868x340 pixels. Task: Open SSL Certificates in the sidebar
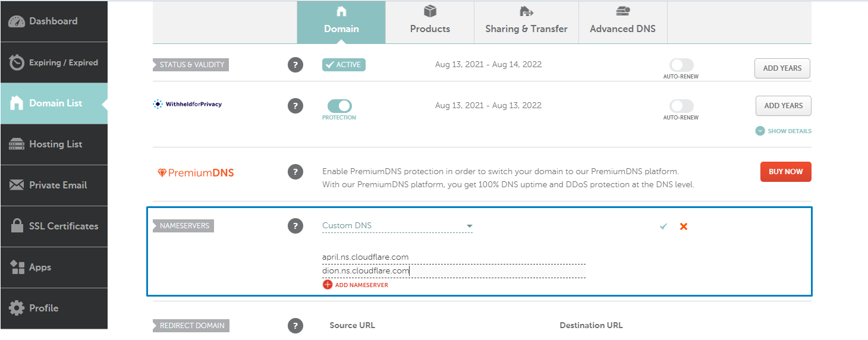[x=54, y=226]
